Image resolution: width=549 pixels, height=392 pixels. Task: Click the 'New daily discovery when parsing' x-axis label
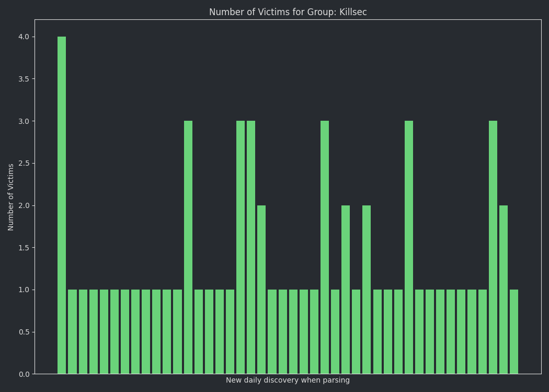[x=288, y=380]
